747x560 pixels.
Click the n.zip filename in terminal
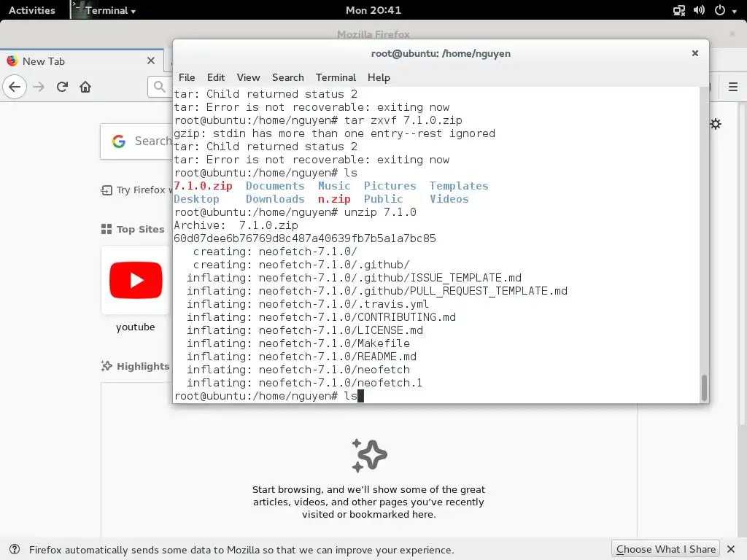(x=334, y=199)
